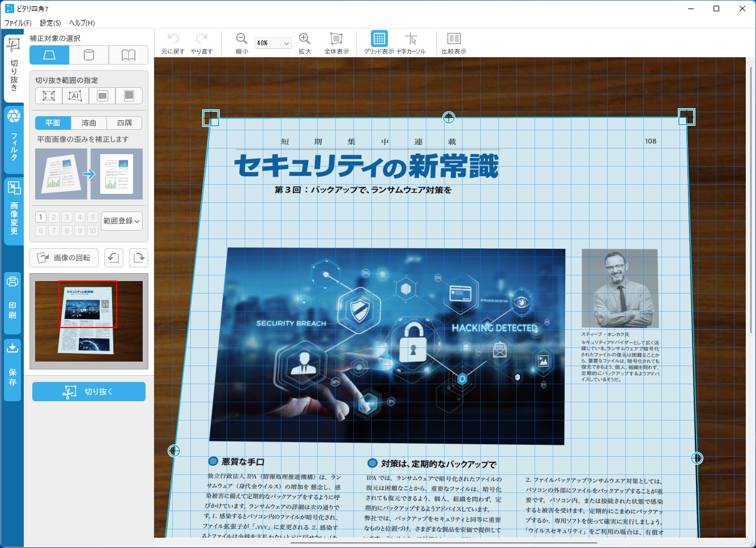Click the 縮小 zoom out icon
Image resolution: width=756 pixels, height=548 pixels.
tap(242, 39)
